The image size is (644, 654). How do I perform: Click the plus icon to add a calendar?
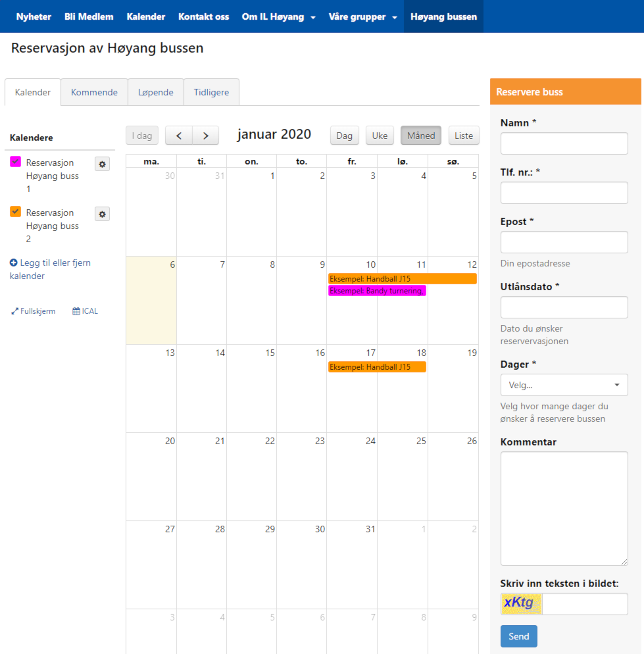click(x=14, y=263)
